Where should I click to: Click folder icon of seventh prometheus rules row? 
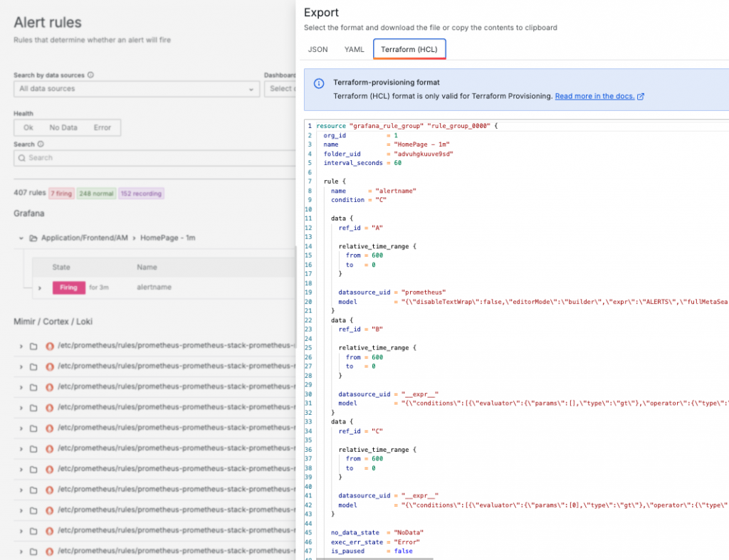tap(33, 470)
